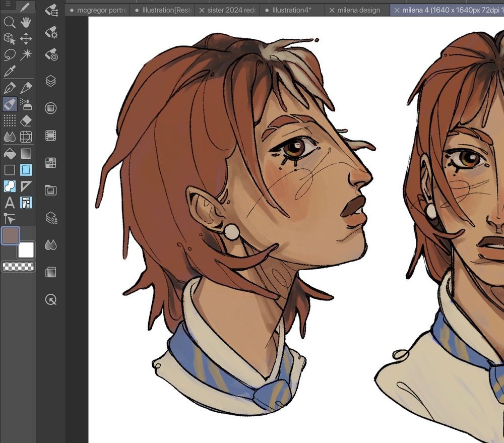Select the Pen nib tool
Viewport: 504px width, 443px height.
[x=9, y=88]
